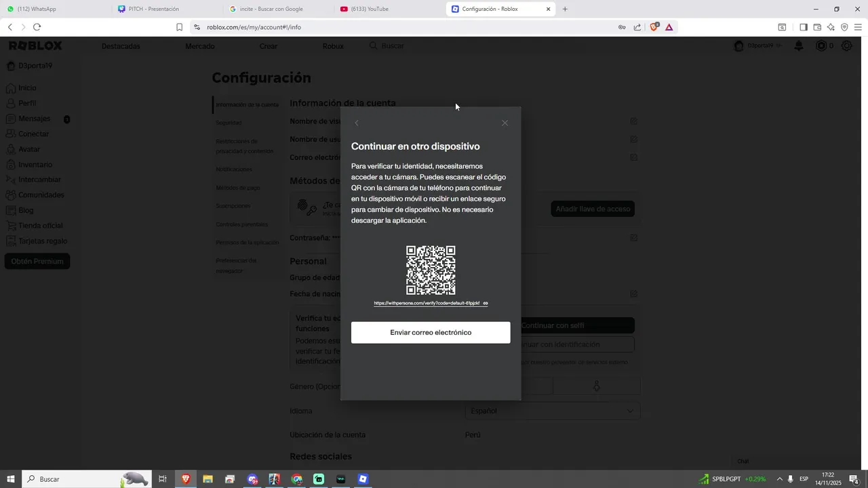This screenshot has height=488, width=868.
Task: Bookmark this page
Action: pyautogui.click(x=179, y=27)
